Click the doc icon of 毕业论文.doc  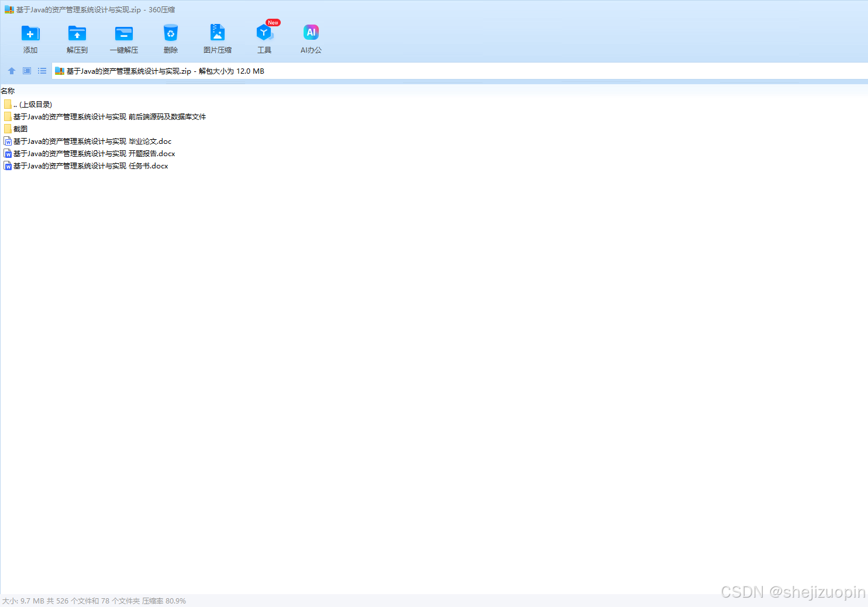point(8,141)
